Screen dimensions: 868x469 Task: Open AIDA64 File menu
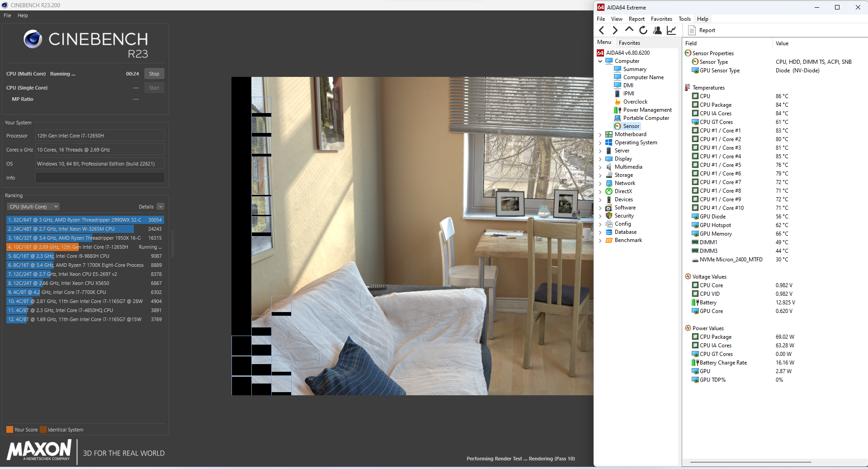600,19
